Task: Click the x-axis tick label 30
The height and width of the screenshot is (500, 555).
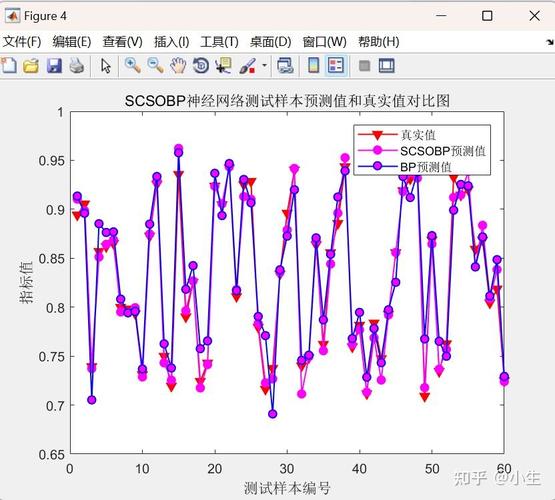Action: [287, 469]
